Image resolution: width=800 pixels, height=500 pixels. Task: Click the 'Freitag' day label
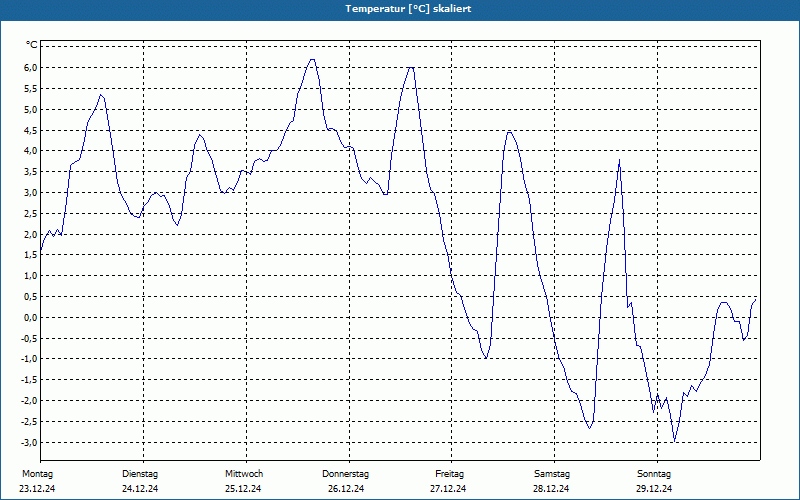pos(449,474)
